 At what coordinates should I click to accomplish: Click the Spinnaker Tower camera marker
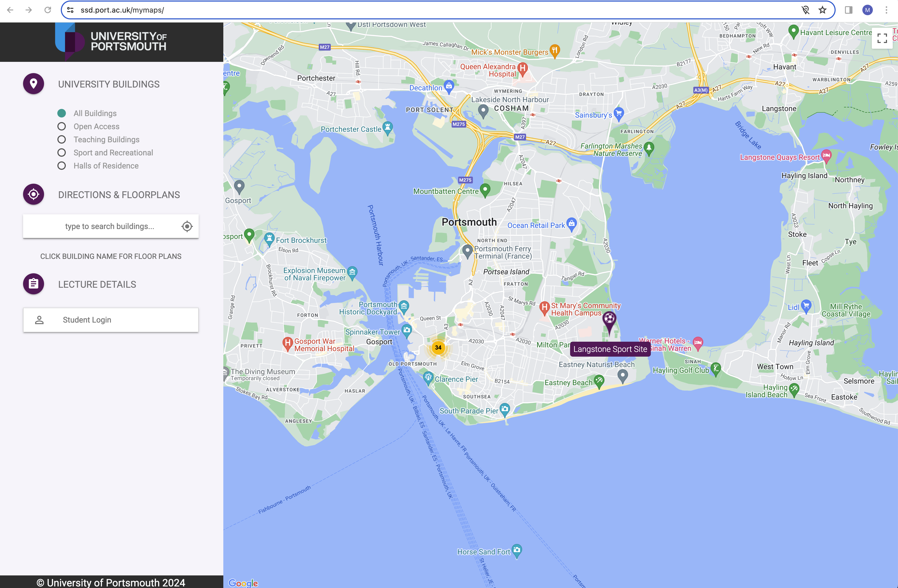[x=406, y=331]
